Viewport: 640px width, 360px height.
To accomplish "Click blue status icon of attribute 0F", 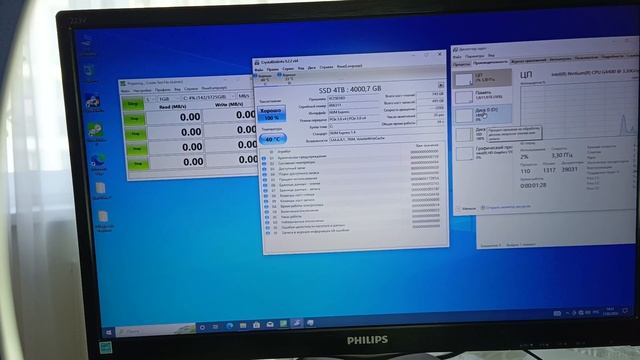I will tap(268, 233).
